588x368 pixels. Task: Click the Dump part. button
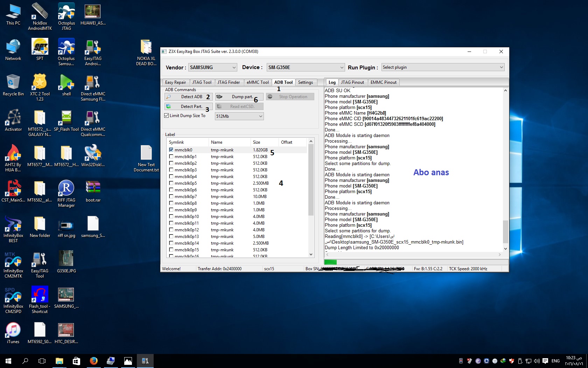point(239,97)
